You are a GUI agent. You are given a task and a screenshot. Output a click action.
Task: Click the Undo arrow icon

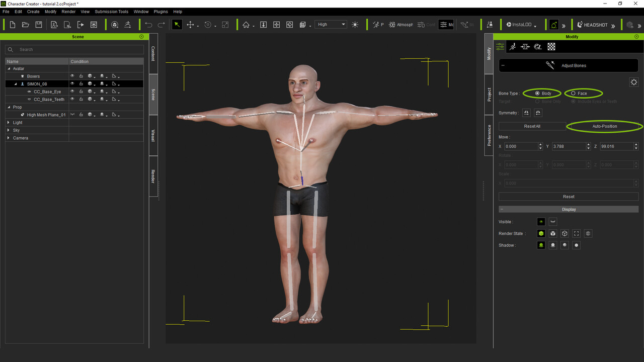coord(148,25)
